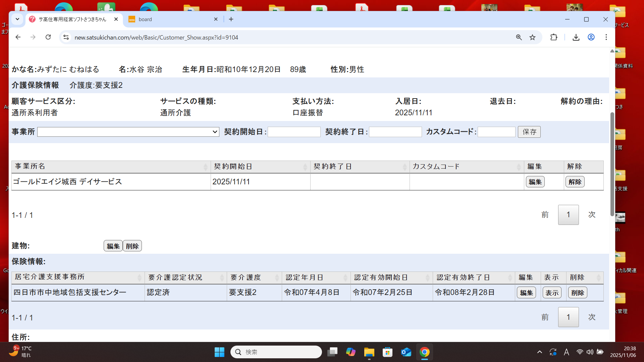644x362 pixels.
Task: Open File Explorer from the taskbar
Action: tap(369, 352)
